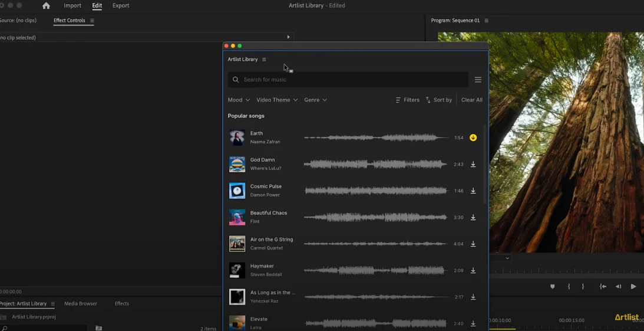Download the song Beautiful Chaos
Viewport: 644px width, 331px height.
[x=473, y=218]
